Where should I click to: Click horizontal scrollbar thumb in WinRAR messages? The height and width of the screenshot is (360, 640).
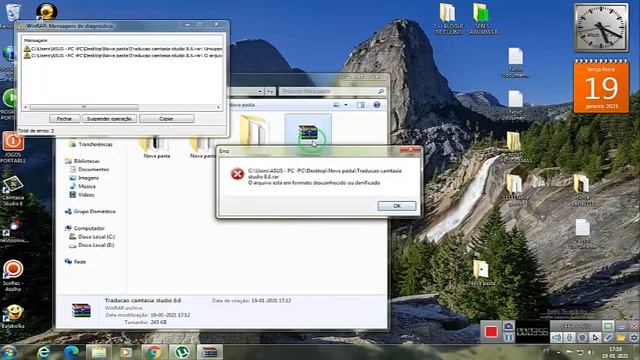pyautogui.click(x=84, y=107)
